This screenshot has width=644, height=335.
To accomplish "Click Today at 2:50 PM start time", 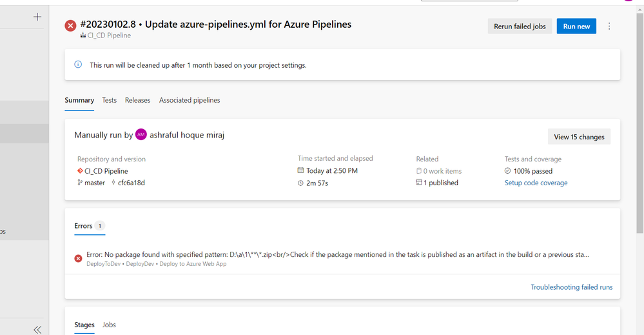I will click(332, 170).
